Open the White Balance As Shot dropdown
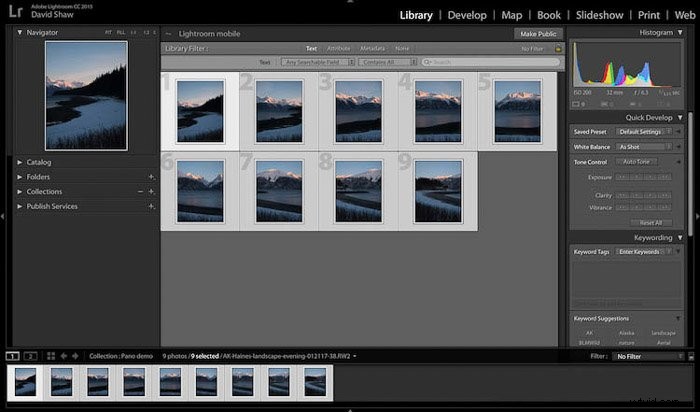The image size is (700, 412). (645, 147)
